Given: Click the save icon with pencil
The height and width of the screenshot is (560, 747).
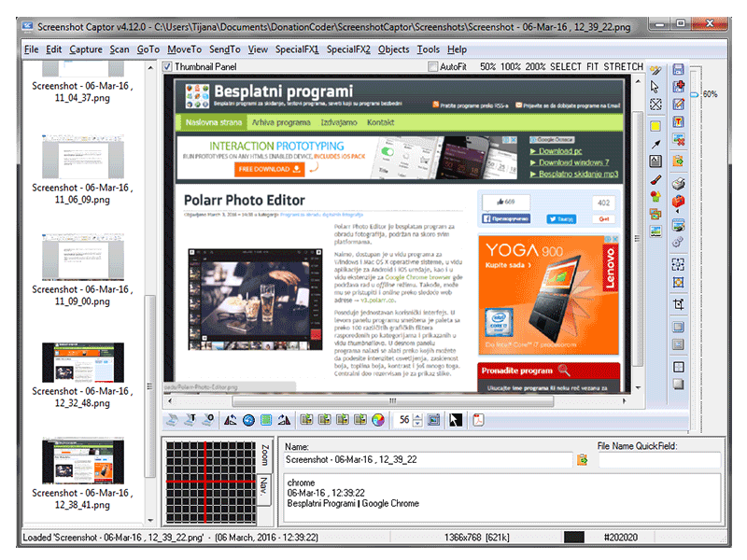Looking at the screenshot, I should (679, 104).
